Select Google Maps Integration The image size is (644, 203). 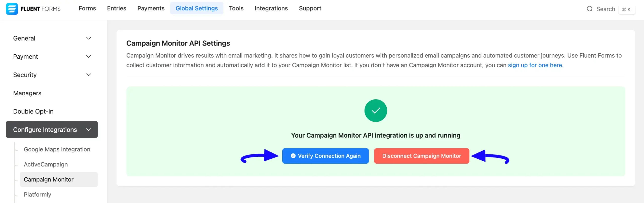click(57, 149)
